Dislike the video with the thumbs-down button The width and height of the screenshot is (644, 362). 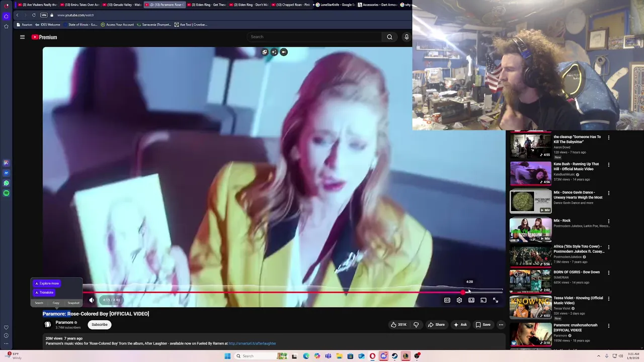(416, 325)
